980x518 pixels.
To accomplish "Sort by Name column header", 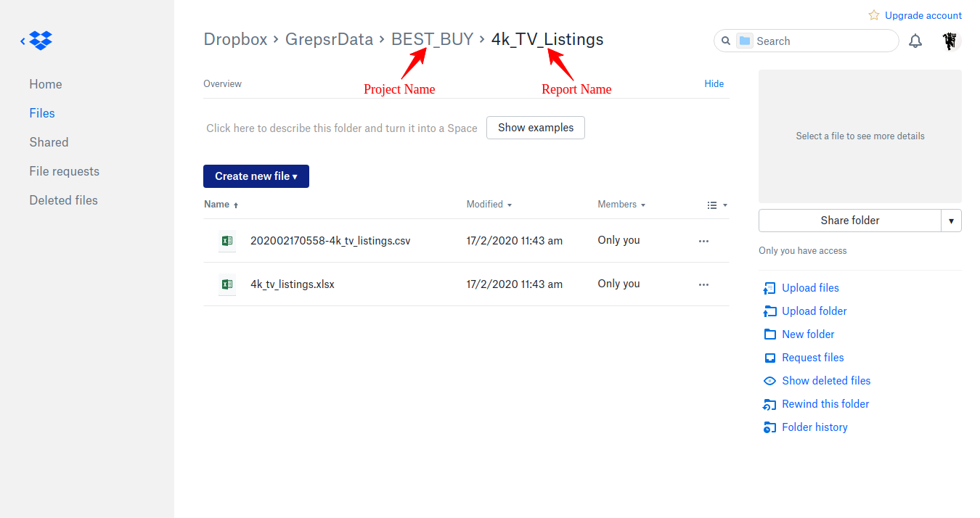I will click(x=221, y=205).
